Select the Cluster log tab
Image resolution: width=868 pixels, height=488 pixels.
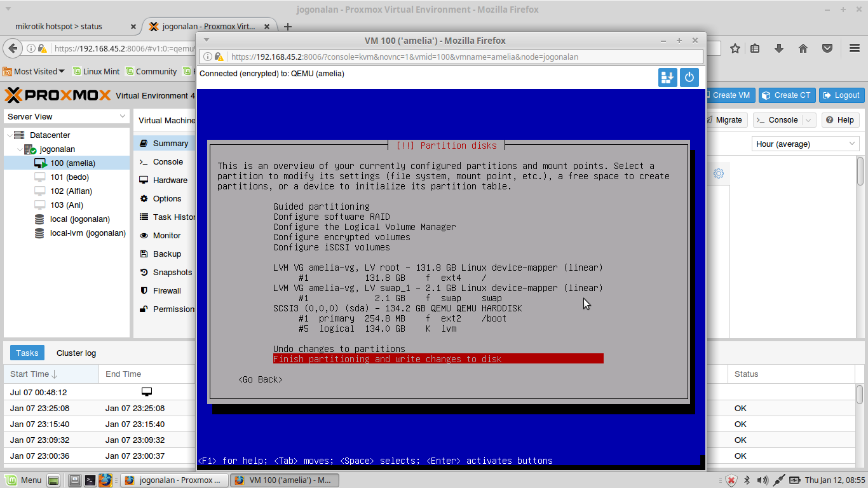76,353
